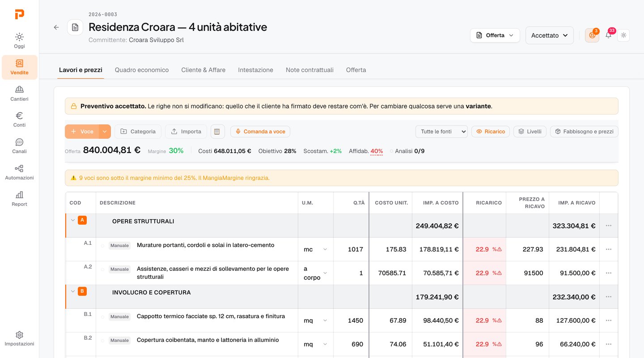Click the orange Voce add button
The height and width of the screenshot is (358, 644).
pyautogui.click(x=82, y=132)
